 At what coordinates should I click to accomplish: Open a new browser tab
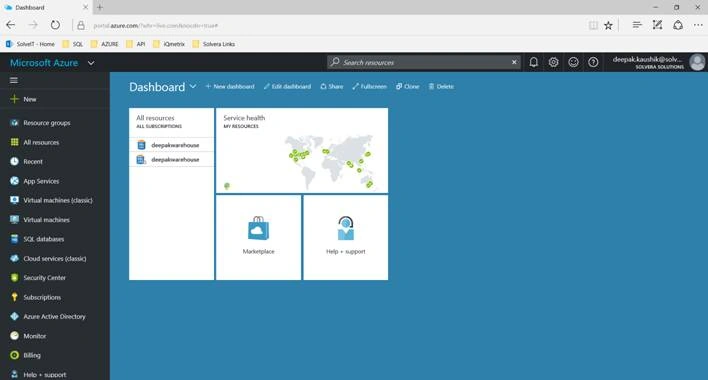coord(100,7)
